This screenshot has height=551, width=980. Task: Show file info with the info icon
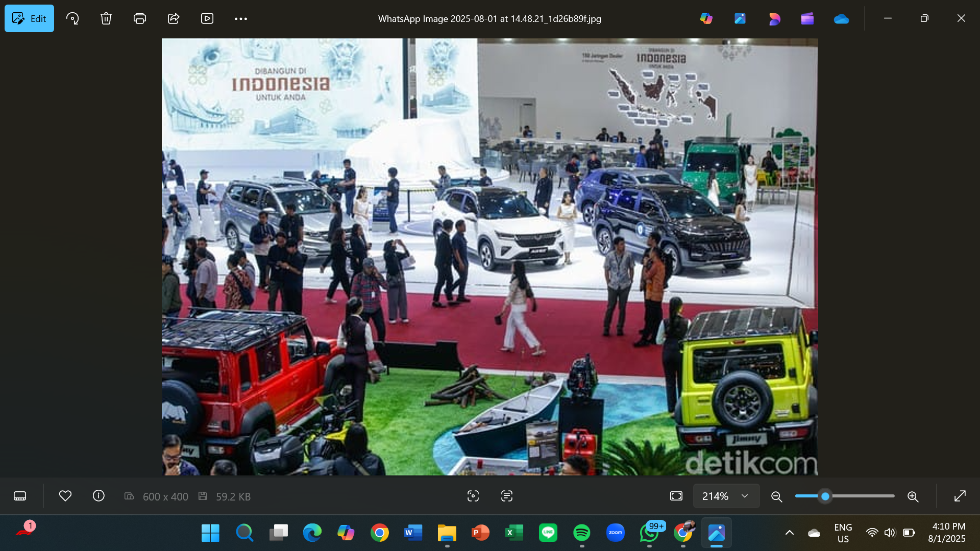point(99,496)
